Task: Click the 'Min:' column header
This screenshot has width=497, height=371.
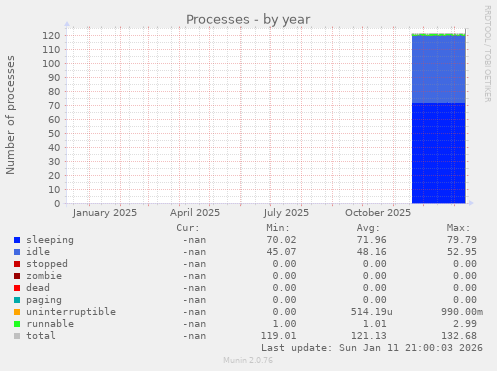Action: coord(278,228)
